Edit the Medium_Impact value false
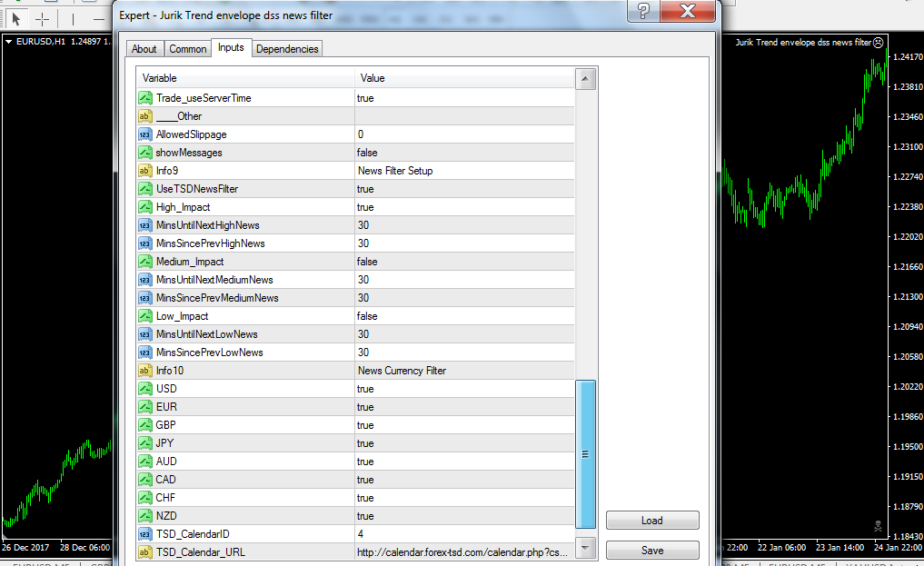 point(464,262)
